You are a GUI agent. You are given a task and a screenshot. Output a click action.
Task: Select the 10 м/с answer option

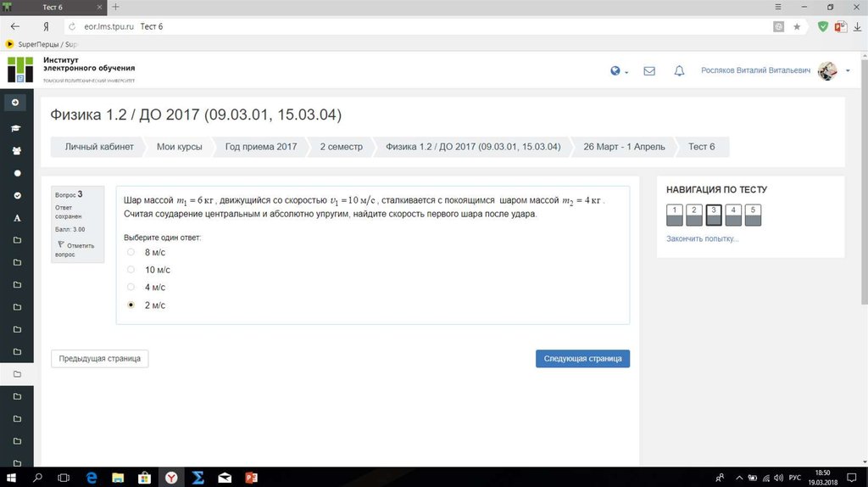(131, 270)
